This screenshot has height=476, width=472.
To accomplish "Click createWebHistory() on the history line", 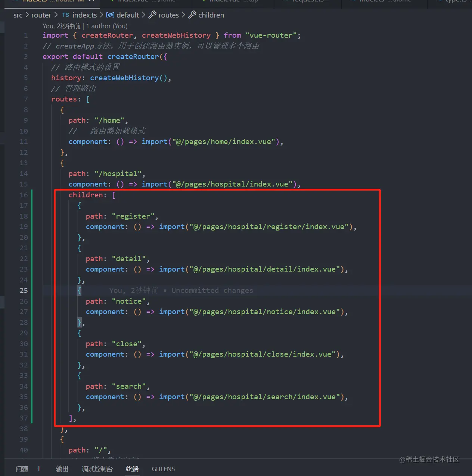I will [x=128, y=78].
